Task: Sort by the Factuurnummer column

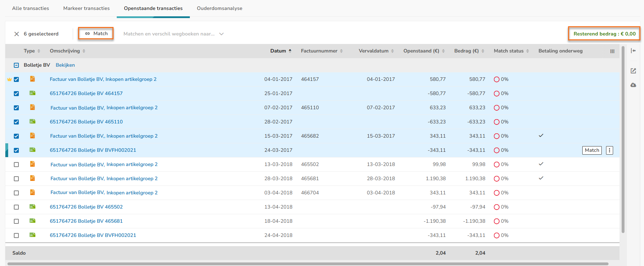Action: coord(322,51)
